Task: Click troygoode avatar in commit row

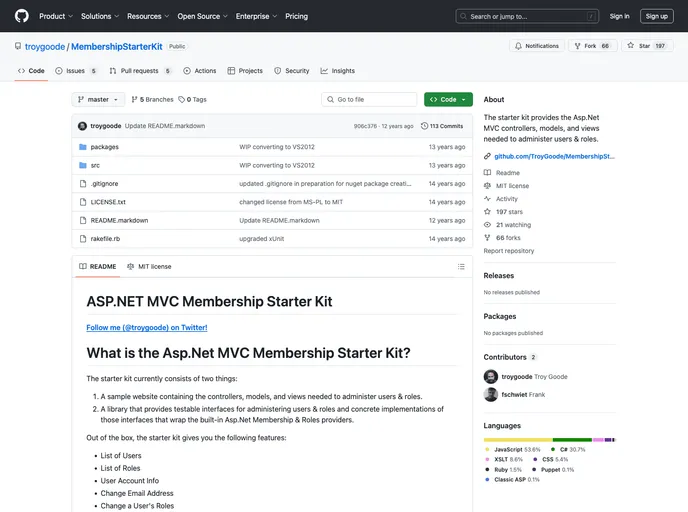Action: click(x=82, y=126)
